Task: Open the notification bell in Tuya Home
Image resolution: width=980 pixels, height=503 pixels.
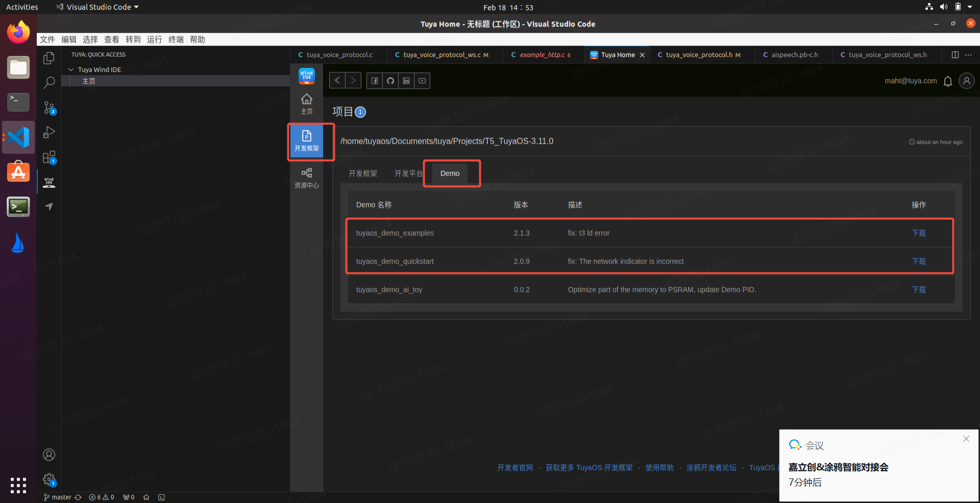Action: click(948, 81)
